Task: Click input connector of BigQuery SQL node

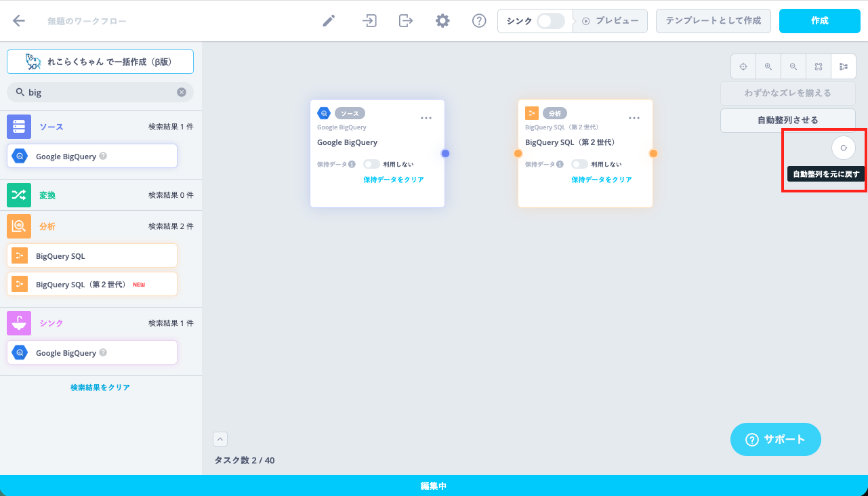Action: tap(518, 153)
